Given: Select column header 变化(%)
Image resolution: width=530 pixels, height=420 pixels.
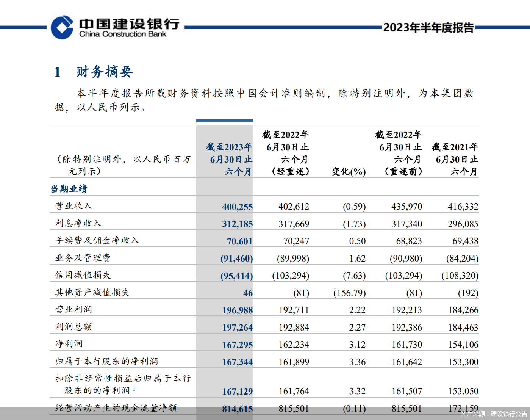Looking at the screenshot, I should pyautogui.click(x=348, y=171).
